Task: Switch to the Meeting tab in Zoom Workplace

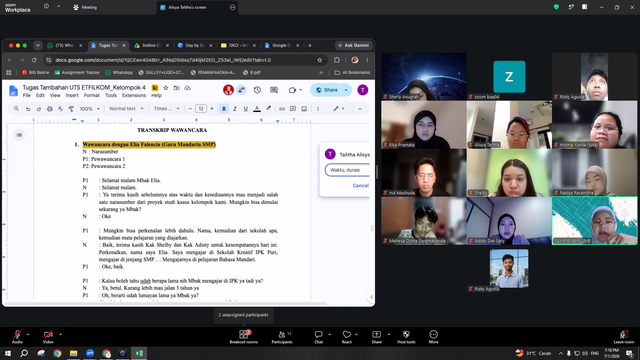Action: pos(85,7)
